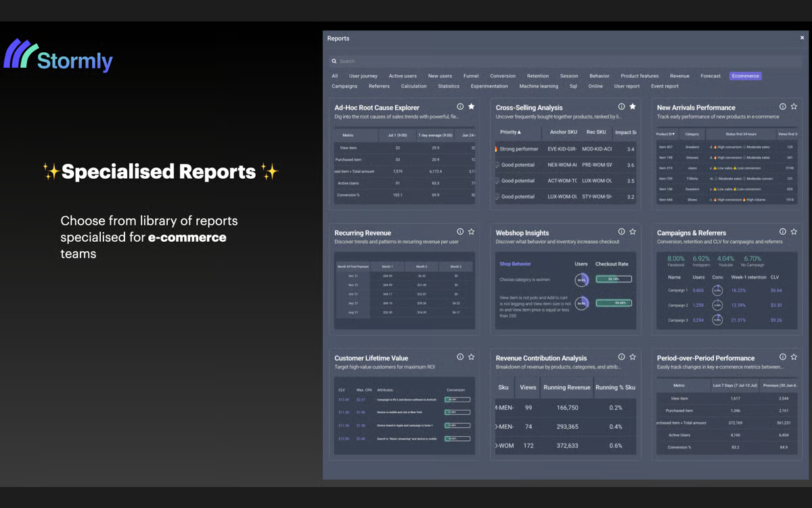
Task: Switch to Active users category
Action: (403, 76)
